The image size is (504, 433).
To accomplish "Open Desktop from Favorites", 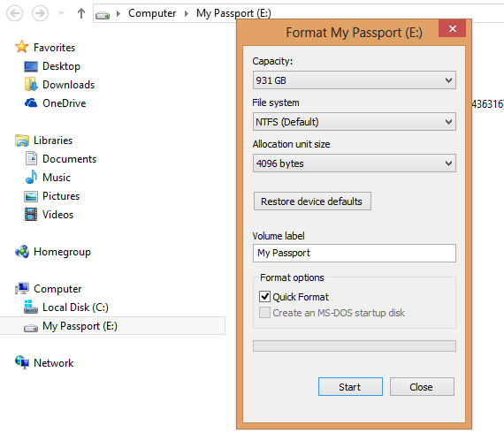I will click(x=61, y=66).
